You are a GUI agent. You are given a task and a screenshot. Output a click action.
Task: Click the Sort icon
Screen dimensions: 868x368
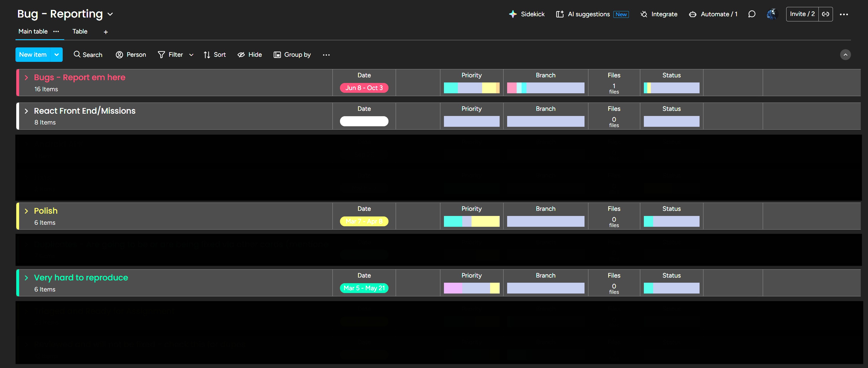tap(207, 55)
